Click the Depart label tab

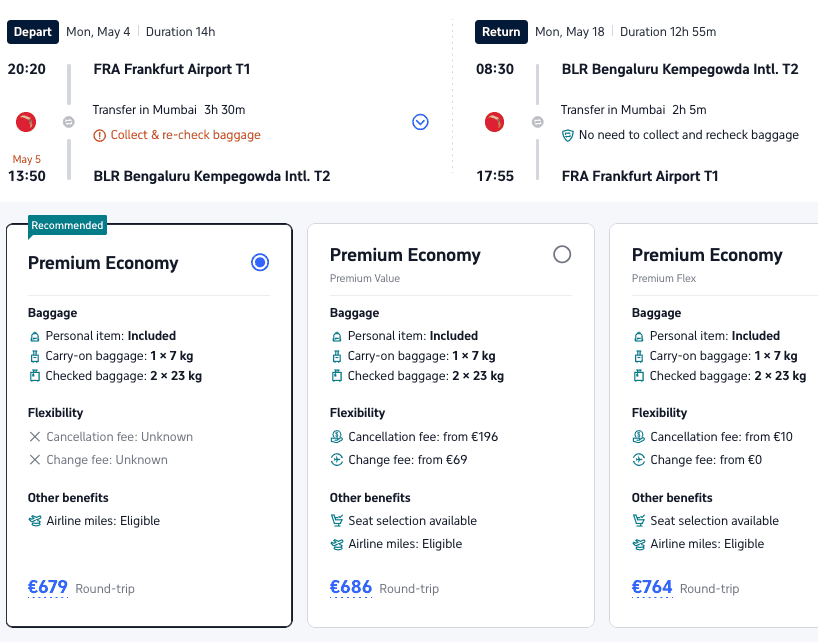33,32
